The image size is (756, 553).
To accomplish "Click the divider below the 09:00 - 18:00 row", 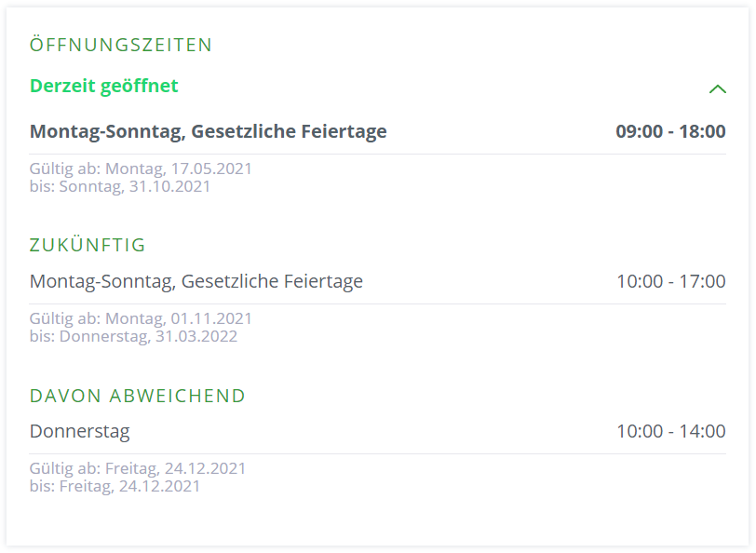I will point(378,155).
